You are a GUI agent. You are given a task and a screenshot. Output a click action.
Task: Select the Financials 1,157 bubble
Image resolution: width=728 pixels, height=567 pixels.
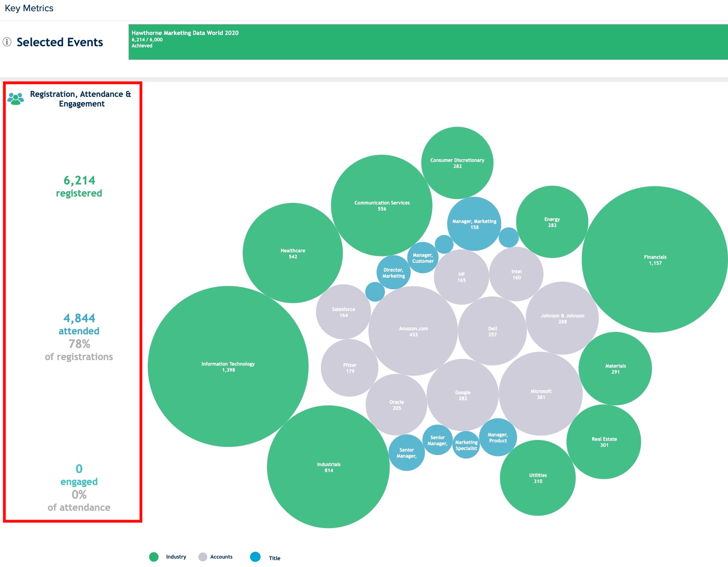[655, 260]
